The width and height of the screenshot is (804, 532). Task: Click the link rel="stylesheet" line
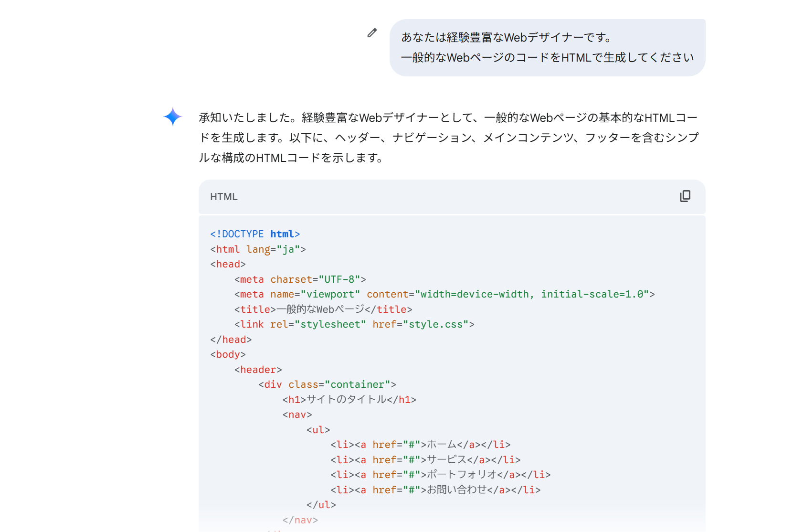tap(354, 324)
